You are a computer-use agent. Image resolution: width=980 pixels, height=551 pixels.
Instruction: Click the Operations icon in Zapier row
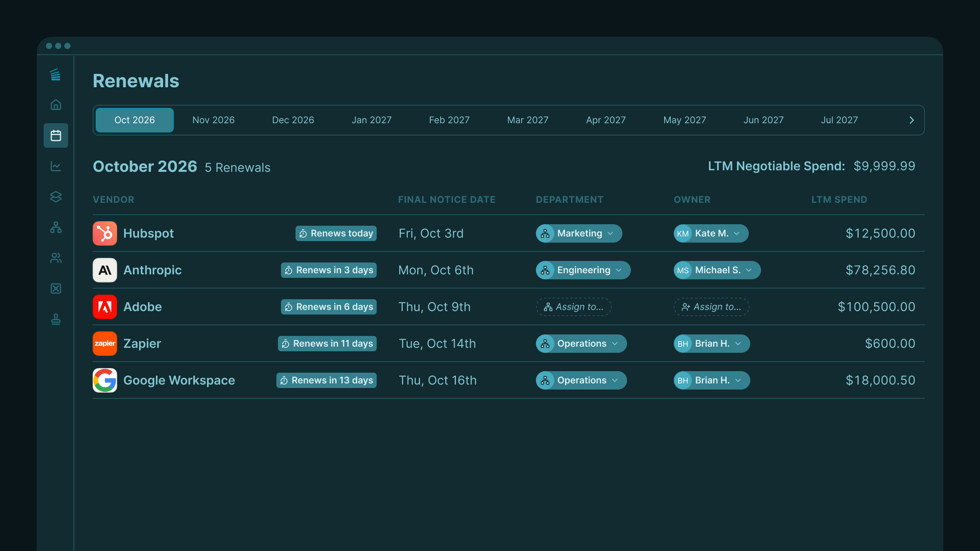(545, 344)
